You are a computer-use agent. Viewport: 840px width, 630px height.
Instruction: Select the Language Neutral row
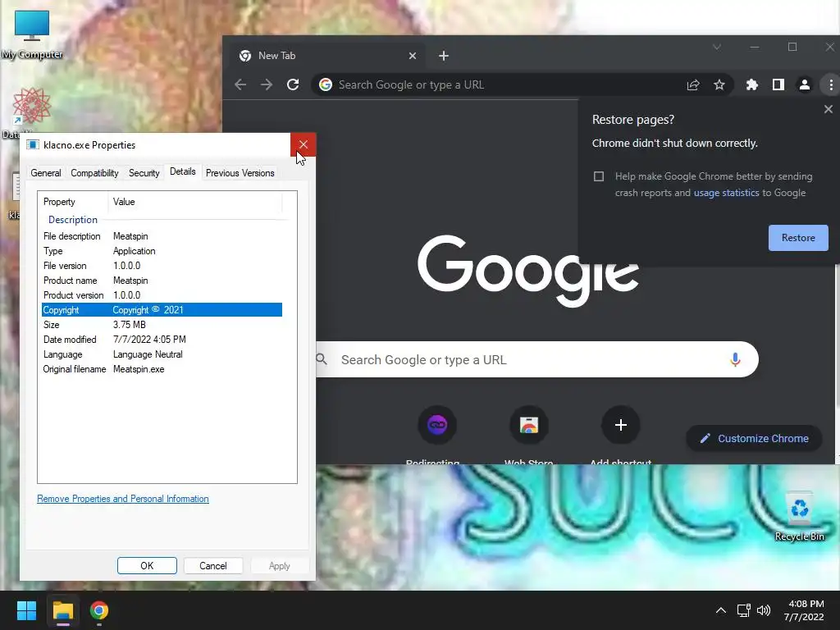(x=162, y=354)
